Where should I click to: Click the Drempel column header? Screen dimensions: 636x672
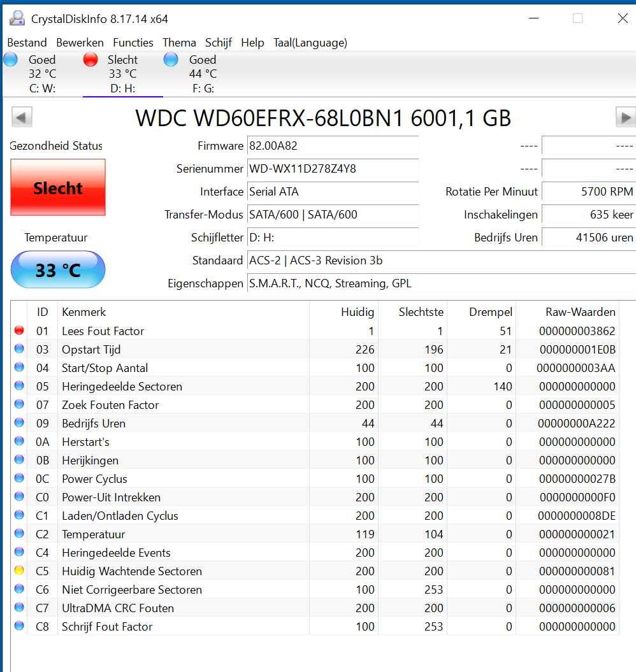pyautogui.click(x=482, y=312)
